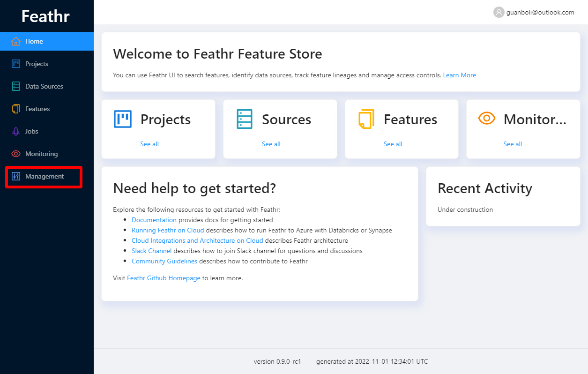Click the Monitoring eye icon in sidebar
Viewport: 588px width, 374px height.
[x=16, y=154]
